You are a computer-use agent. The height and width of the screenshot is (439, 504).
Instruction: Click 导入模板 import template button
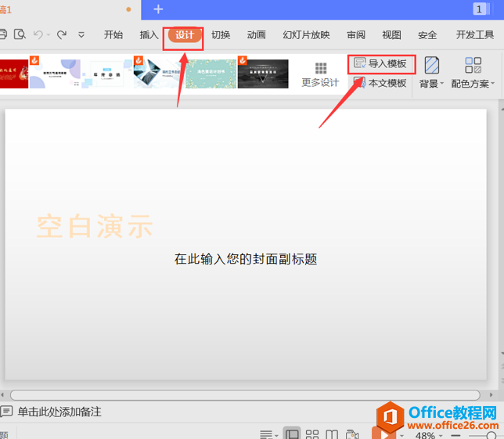(x=381, y=63)
